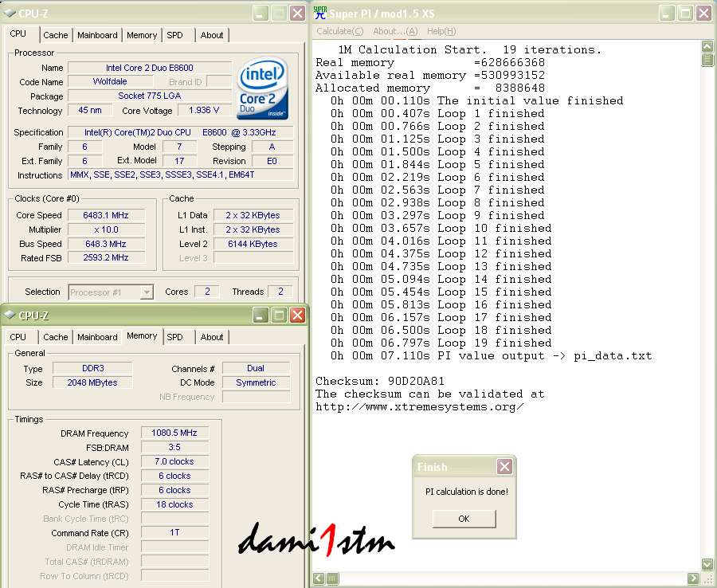Click the Intel Core 2 Duo logo
This screenshot has width=717, height=588.
click(263, 88)
